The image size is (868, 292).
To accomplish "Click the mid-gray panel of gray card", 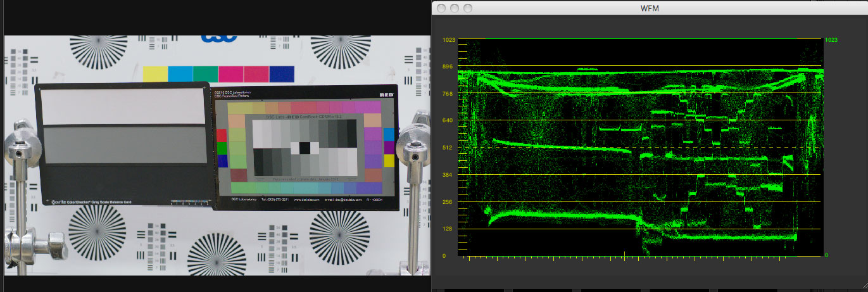I will point(126,145).
